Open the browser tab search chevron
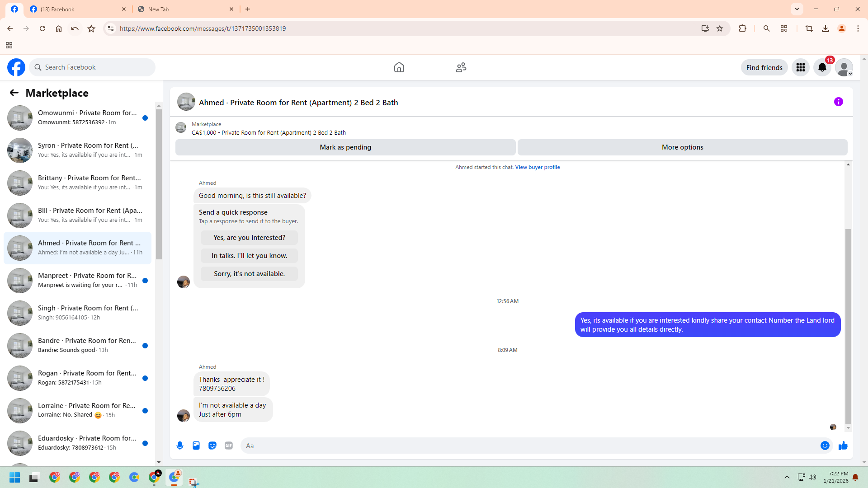 (x=797, y=9)
